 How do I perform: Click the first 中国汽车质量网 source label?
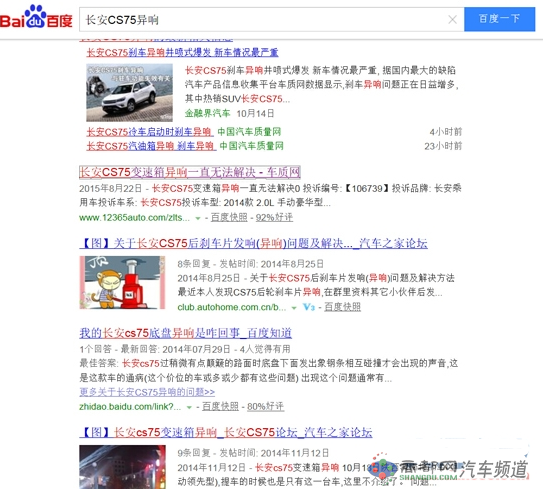[249, 132]
